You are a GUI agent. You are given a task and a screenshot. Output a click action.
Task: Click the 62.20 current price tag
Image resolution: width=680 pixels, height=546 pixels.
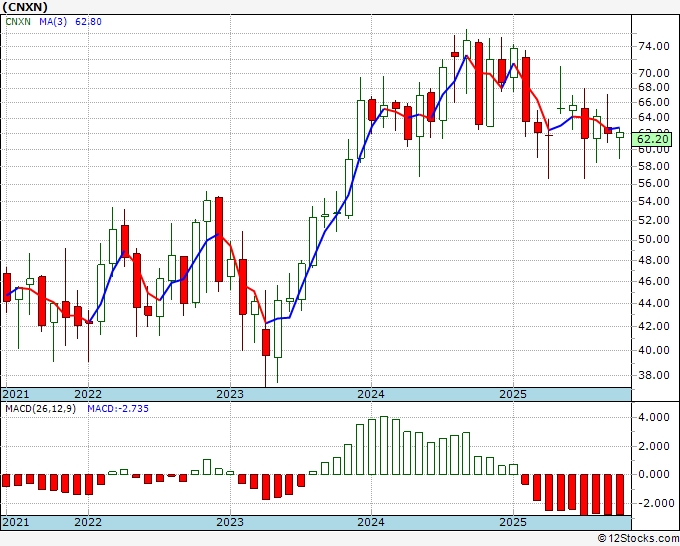[x=652, y=139]
